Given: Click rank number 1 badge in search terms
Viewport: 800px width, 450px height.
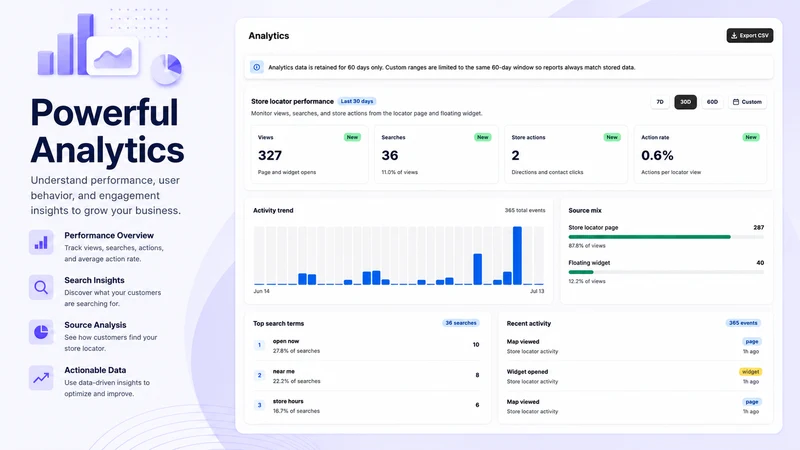Looking at the screenshot, I should click(x=259, y=345).
